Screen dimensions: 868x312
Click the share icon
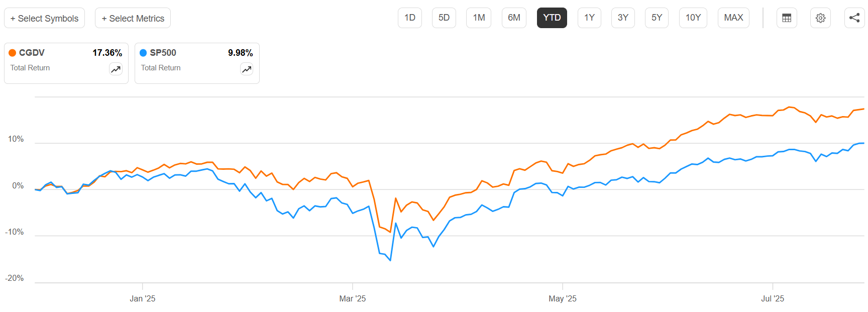tap(854, 18)
